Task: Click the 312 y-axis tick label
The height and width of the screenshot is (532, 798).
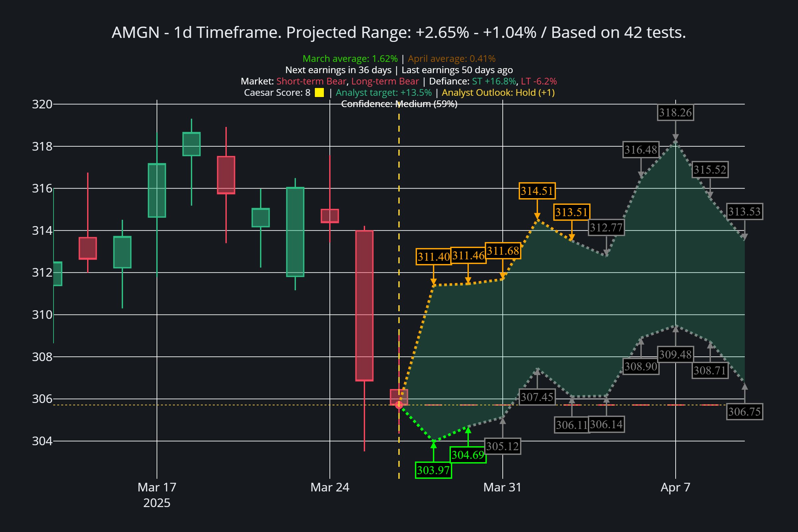Action: pyautogui.click(x=43, y=272)
